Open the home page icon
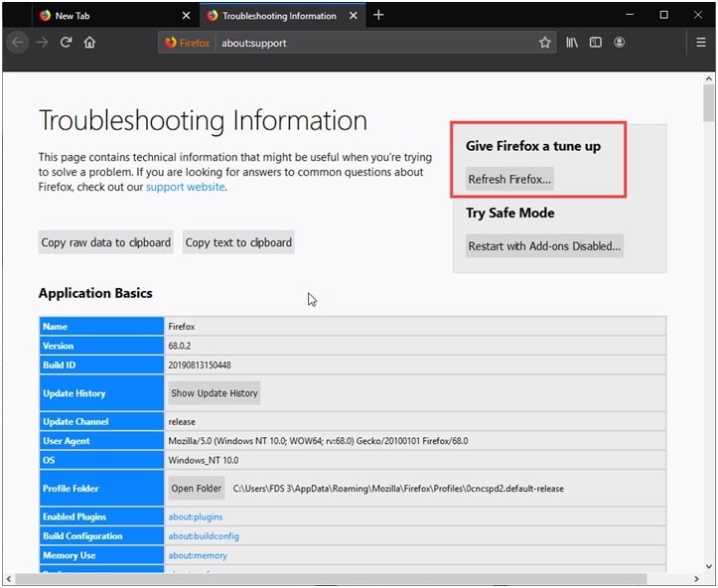 click(89, 43)
